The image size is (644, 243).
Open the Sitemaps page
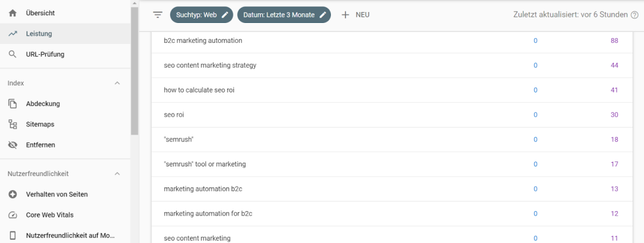pyautogui.click(x=65, y=124)
